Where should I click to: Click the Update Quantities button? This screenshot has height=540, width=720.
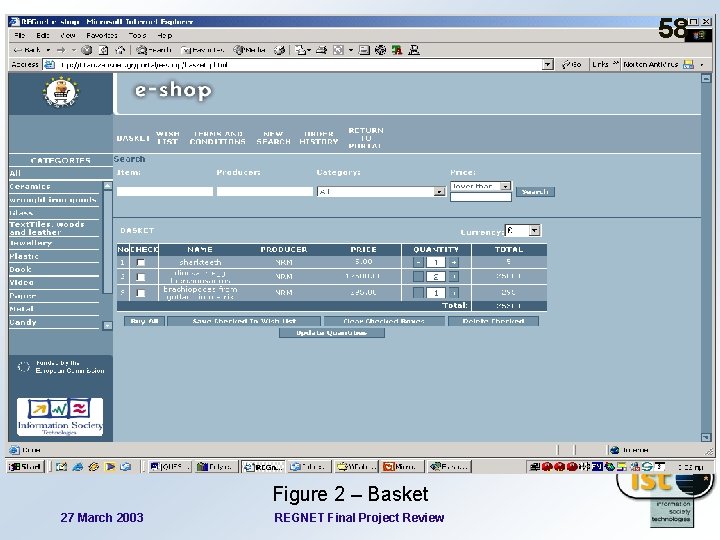pyautogui.click(x=332, y=333)
